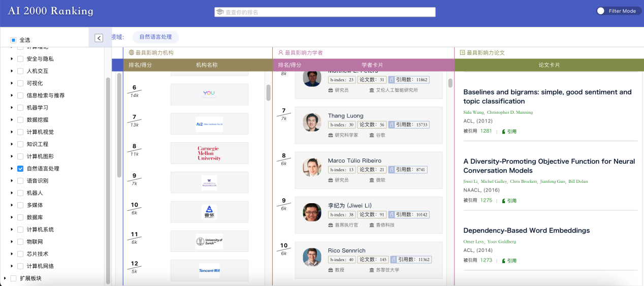
Task: Focus the 查查你的排名 search field
Action: [x=325, y=12]
